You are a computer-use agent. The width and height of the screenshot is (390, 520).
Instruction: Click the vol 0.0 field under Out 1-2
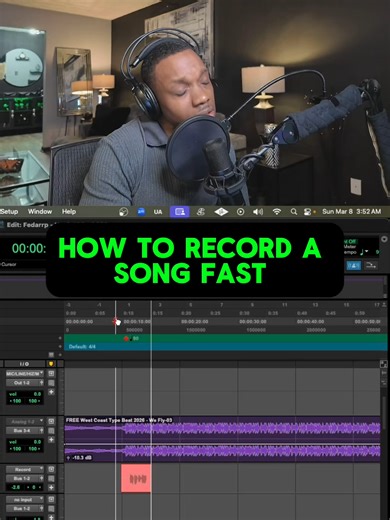(25, 394)
